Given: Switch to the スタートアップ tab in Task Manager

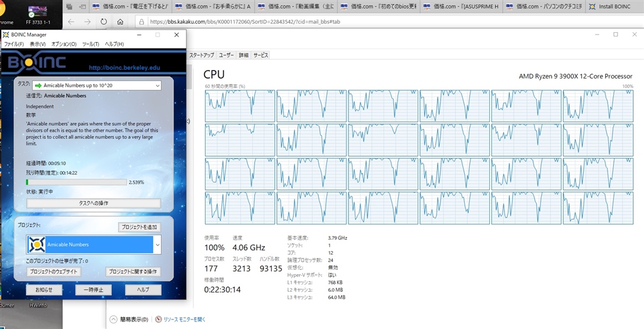Looking at the screenshot, I should pyautogui.click(x=201, y=55).
